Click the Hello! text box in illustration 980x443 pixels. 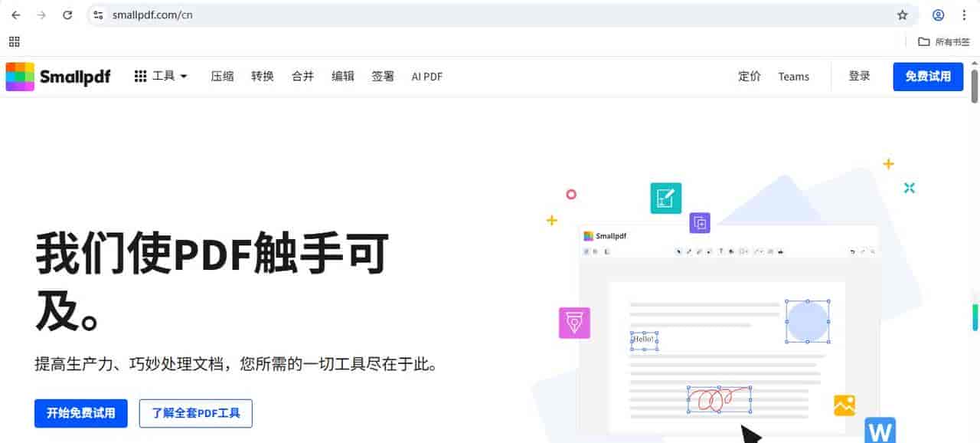(x=644, y=340)
